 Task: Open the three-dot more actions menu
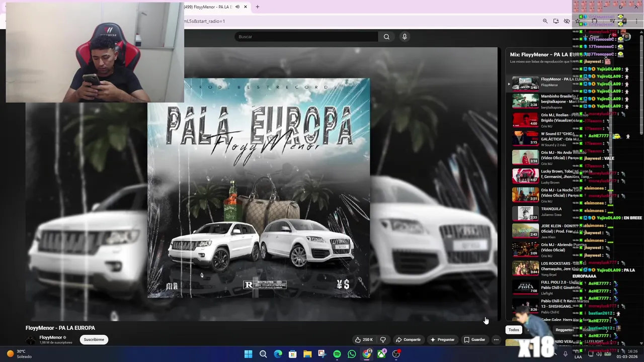tap(496, 340)
